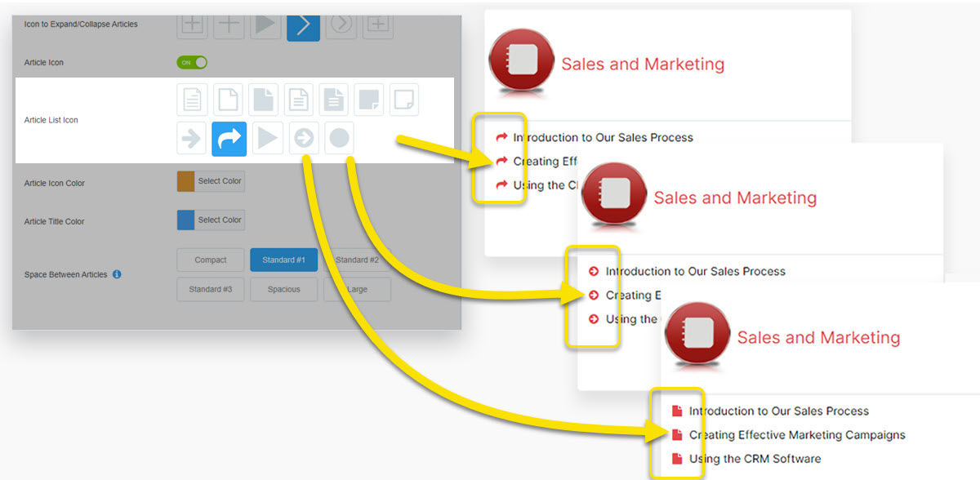Select the highlighted chevron expand/collapse icon
This screenshot has width=980, height=480.
click(303, 24)
